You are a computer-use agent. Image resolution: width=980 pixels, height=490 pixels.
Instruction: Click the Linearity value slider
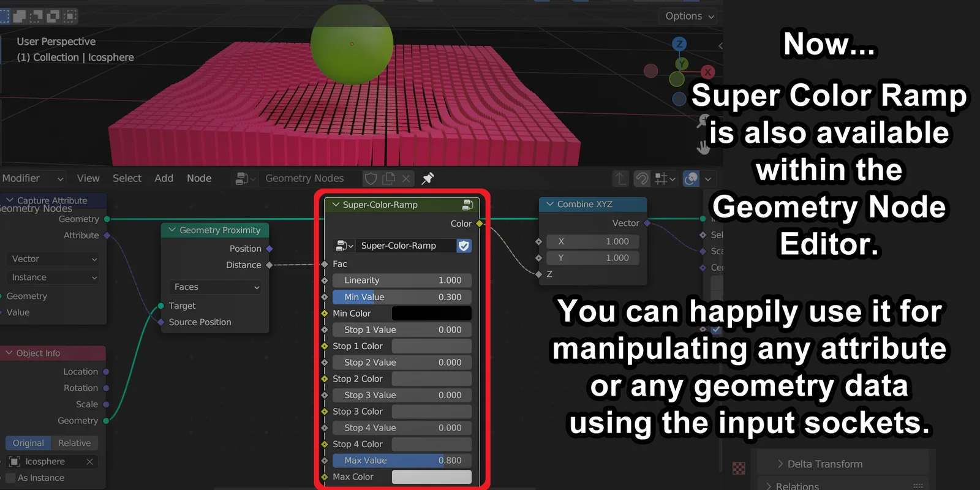402,281
